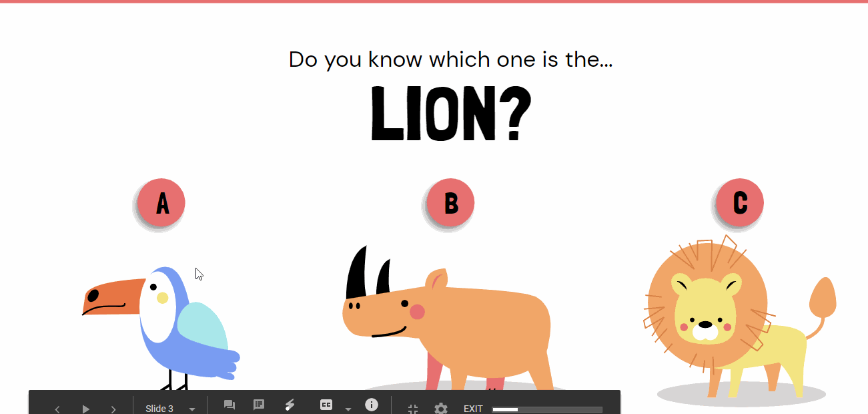Expand the slide list dropdown arrow

click(192, 409)
